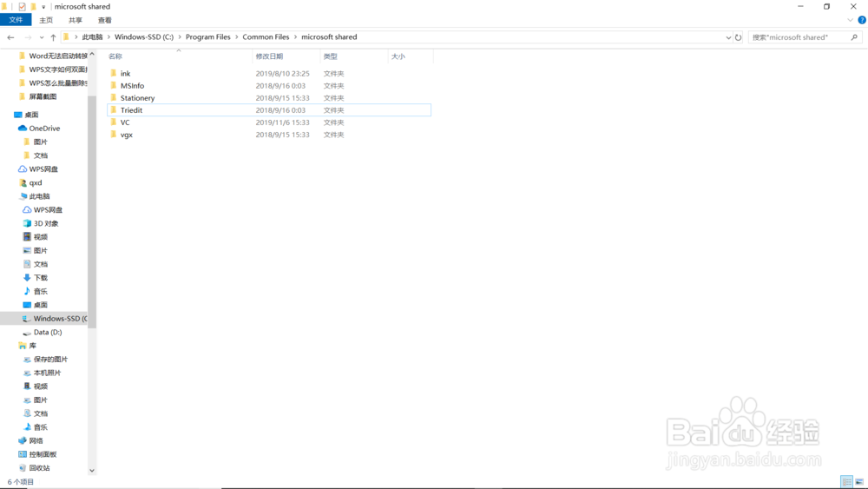Go forward with the right arrow

point(28,37)
